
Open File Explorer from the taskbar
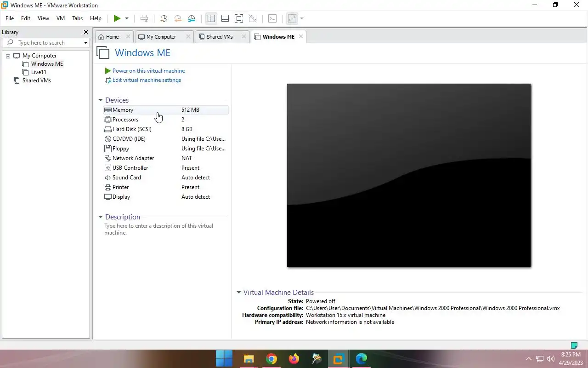(x=249, y=358)
